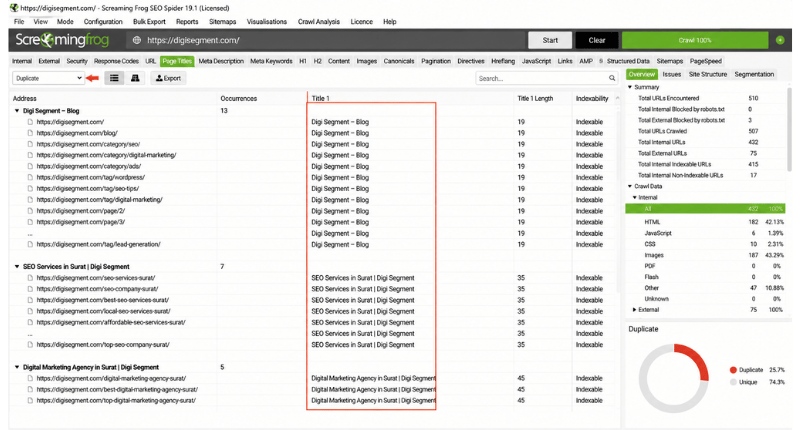Viewport: 800px width, 430px height.
Task: Click the green circle crawl status icon
Action: point(780,40)
